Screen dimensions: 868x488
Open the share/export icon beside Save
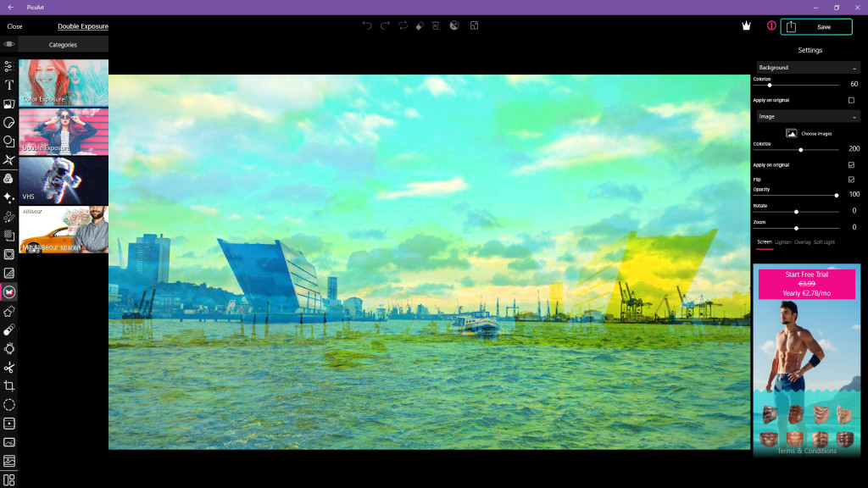pyautogui.click(x=792, y=26)
